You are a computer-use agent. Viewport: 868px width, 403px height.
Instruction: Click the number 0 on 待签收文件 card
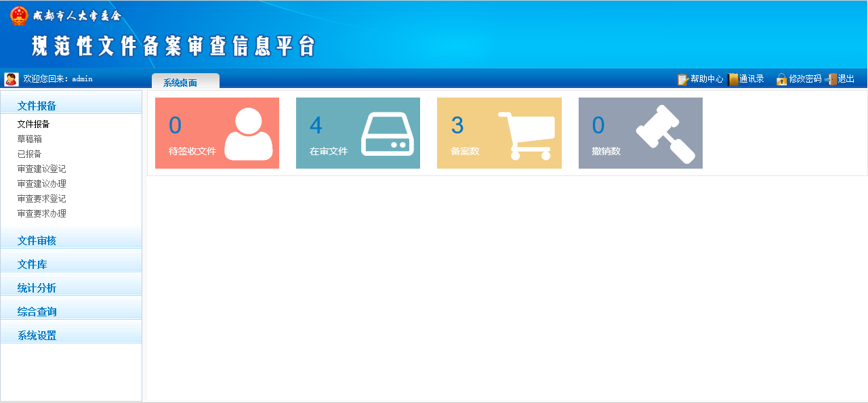[175, 126]
